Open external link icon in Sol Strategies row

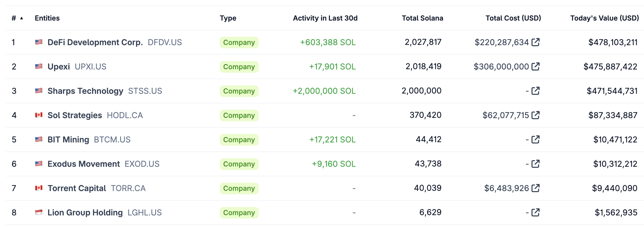pyautogui.click(x=536, y=115)
